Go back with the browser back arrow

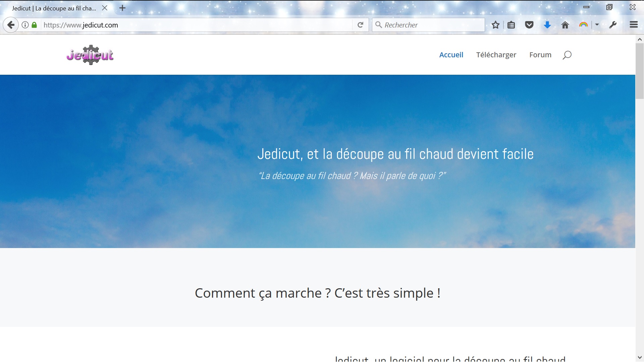(x=11, y=25)
